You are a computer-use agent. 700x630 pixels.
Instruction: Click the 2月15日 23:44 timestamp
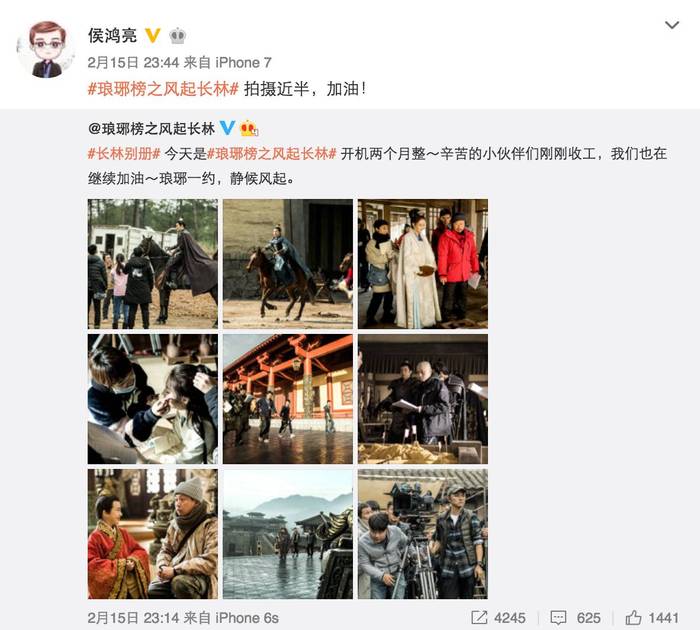(133, 63)
